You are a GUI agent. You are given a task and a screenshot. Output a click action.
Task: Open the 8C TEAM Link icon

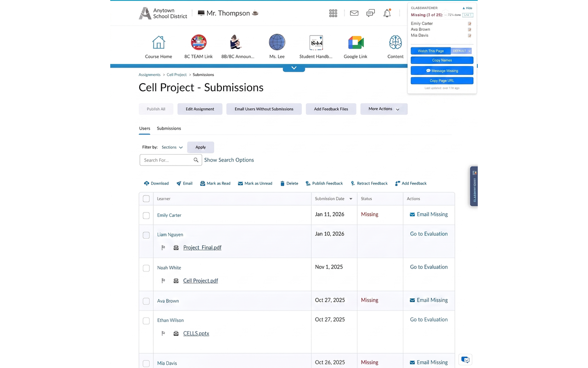pyautogui.click(x=198, y=42)
